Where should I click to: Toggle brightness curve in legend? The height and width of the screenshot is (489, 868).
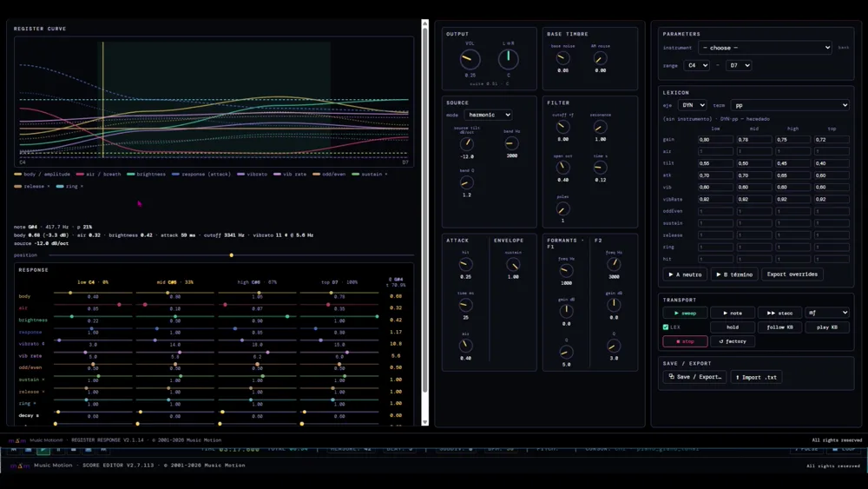(x=146, y=174)
